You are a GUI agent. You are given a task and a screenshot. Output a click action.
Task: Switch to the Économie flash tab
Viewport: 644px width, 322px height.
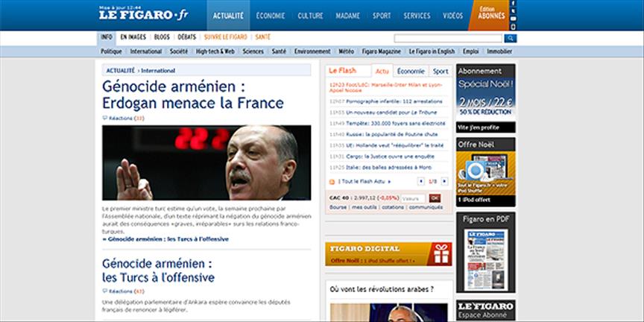pyautogui.click(x=411, y=71)
